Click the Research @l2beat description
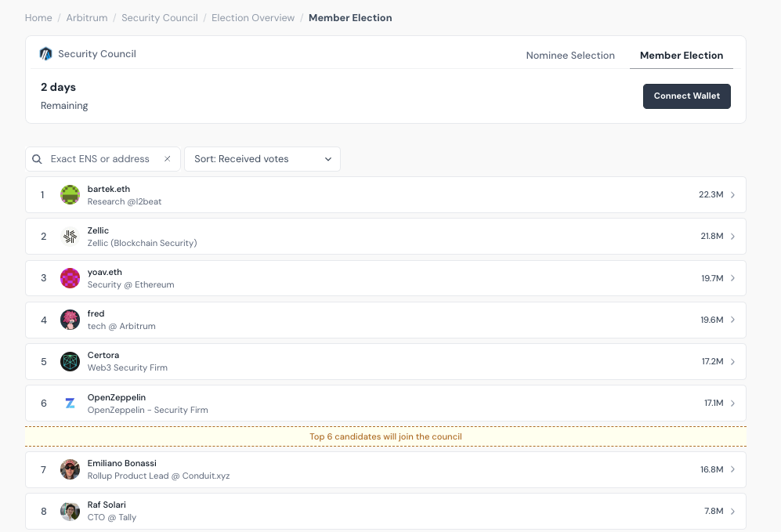This screenshot has width=781, height=532. pos(125,201)
